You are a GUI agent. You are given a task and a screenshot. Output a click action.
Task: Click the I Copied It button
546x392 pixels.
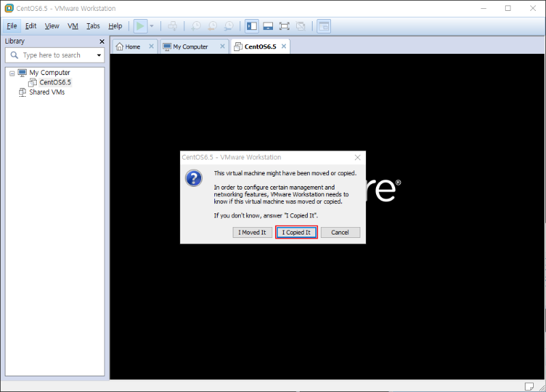296,232
